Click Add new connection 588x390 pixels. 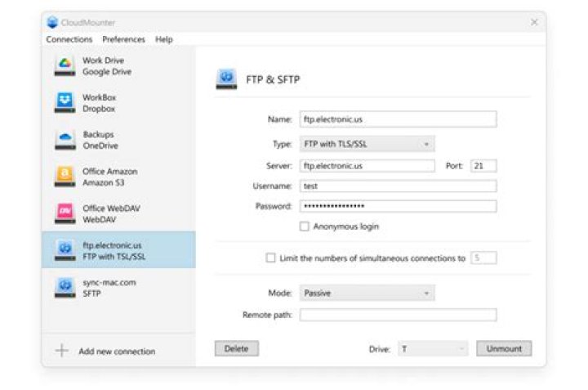tap(117, 352)
